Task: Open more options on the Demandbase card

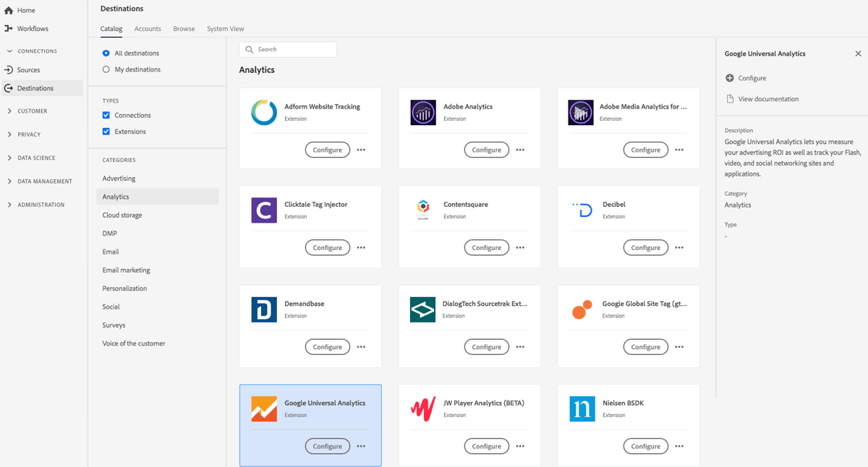Action: pos(360,347)
